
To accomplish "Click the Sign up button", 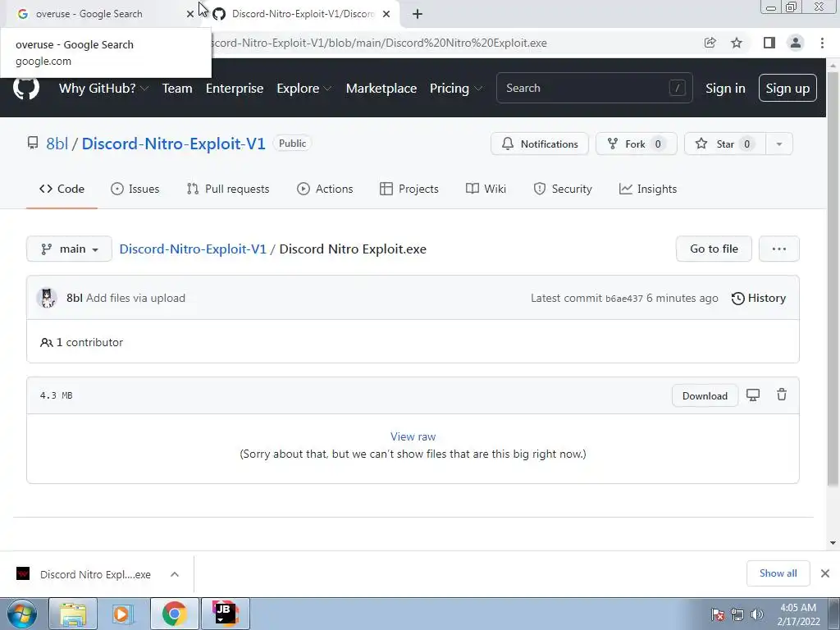I will [x=787, y=88].
